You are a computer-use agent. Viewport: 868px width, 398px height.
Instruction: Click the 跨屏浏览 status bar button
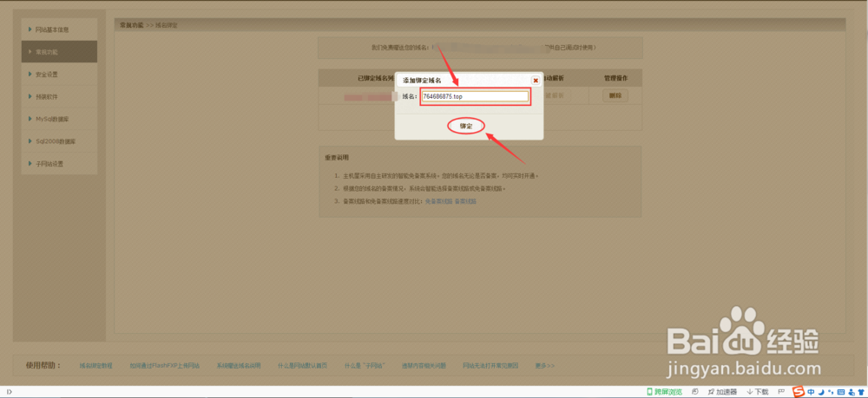pyautogui.click(x=664, y=392)
